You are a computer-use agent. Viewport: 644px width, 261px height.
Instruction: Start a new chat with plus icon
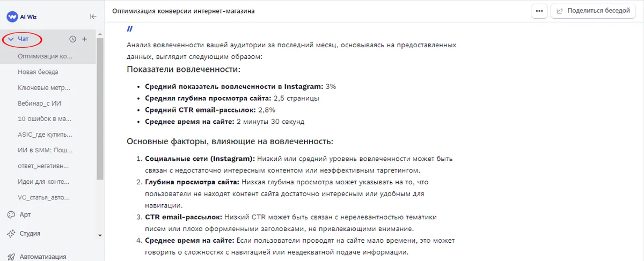pos(84,39)
